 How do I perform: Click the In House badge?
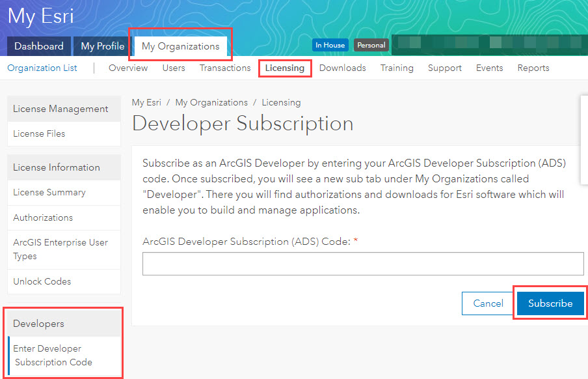tap(330, 45)
